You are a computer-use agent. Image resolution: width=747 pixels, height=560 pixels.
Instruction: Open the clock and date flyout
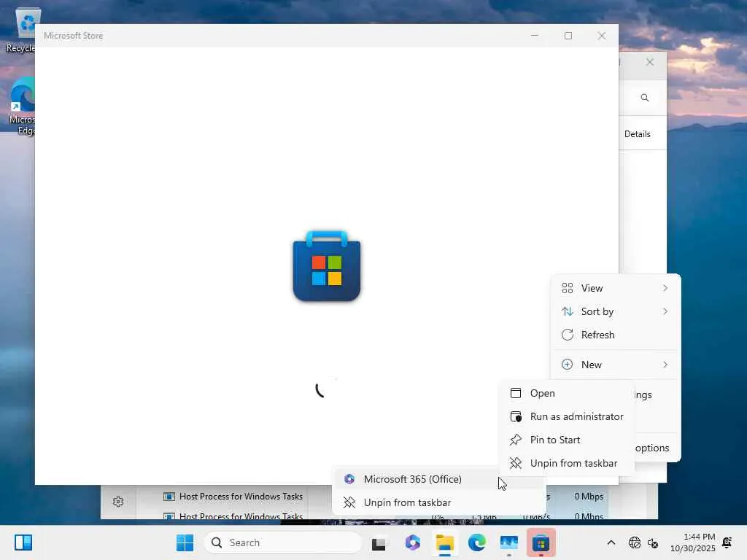point(693,542)
